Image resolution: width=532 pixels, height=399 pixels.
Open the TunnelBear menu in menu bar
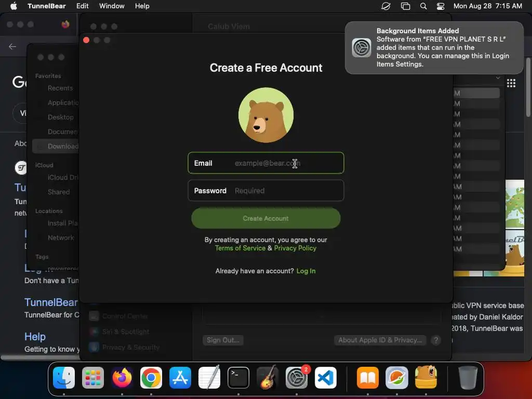pos(46,6)
